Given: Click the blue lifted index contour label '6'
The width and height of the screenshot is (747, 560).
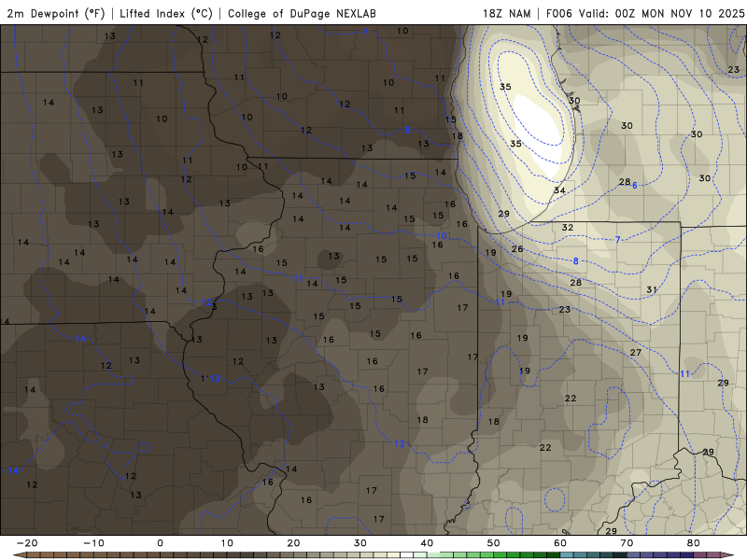Looking at the screenshot, I should tap(635, 185).
